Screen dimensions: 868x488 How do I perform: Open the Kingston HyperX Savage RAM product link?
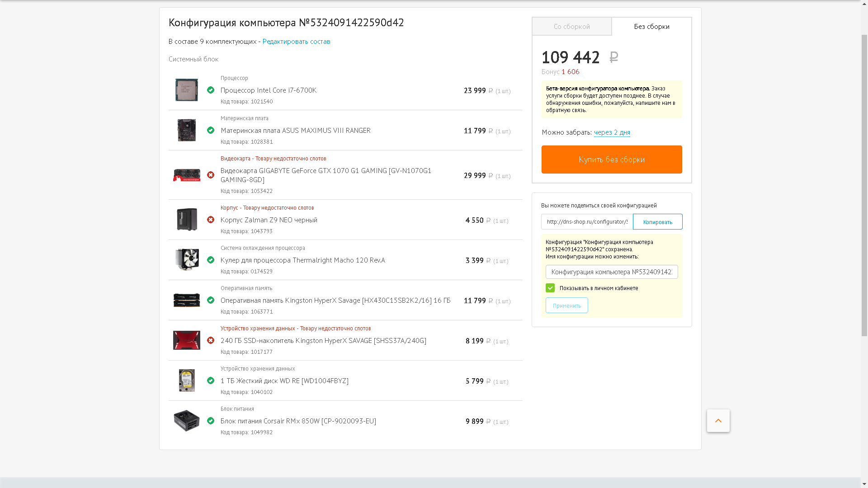point(335,300)
